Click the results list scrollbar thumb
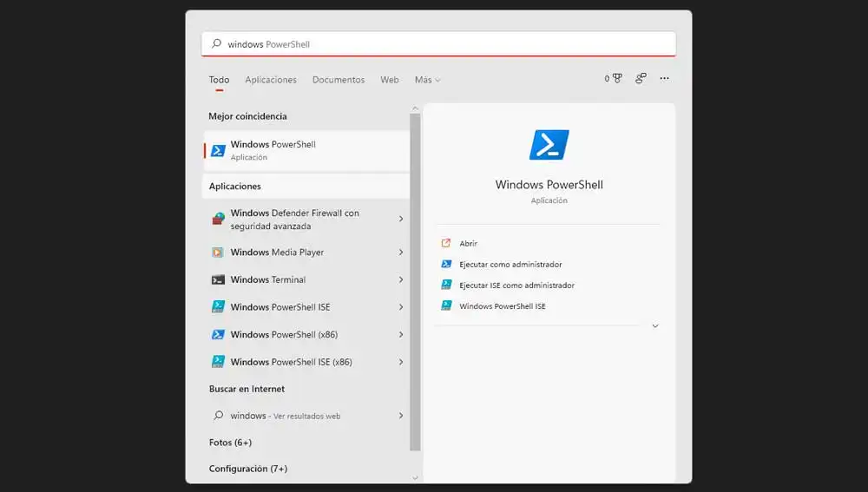 pyautogui.click(x=415, y=282)
